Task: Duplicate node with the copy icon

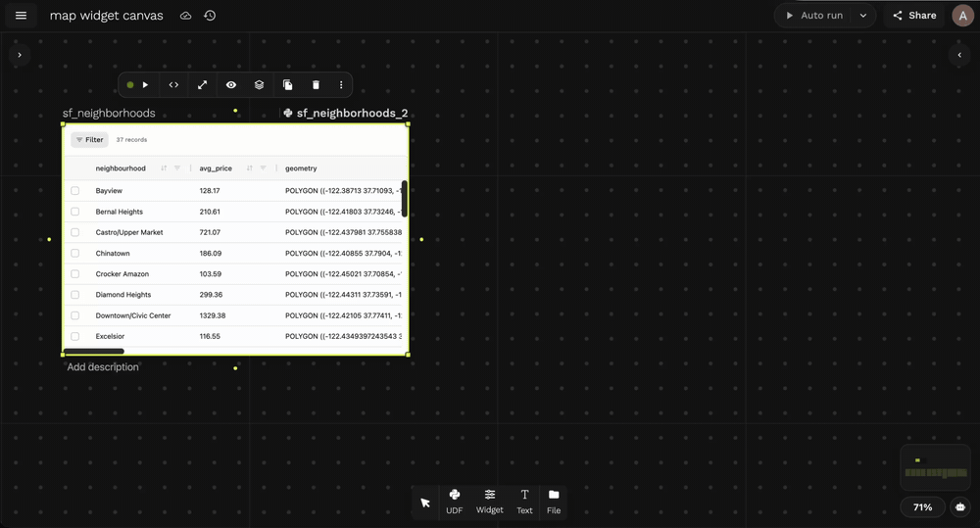Action: [x=287, y=85]
